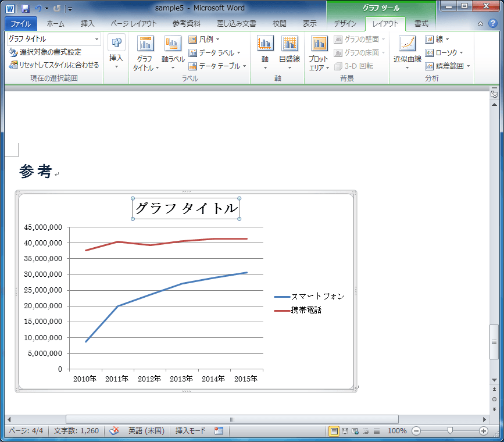Expand the グラフ タイトル chart element combo box
The height and width of the screenshot is (442, 504).
click(x=96, y=39)
